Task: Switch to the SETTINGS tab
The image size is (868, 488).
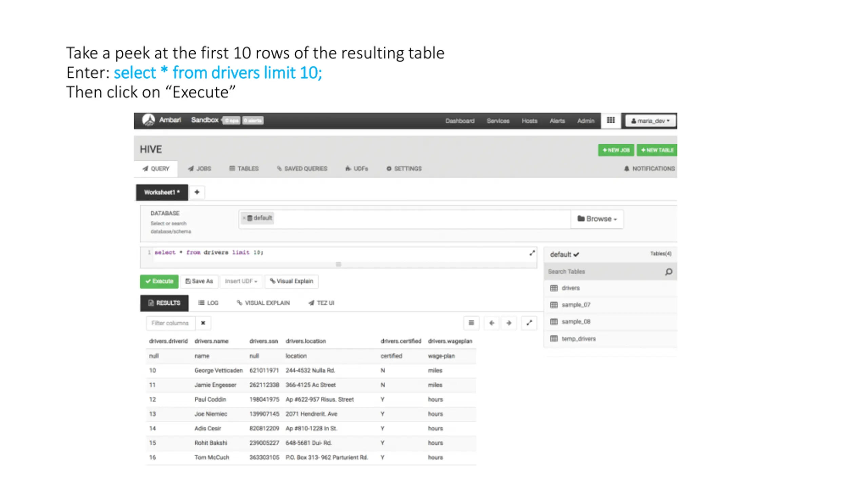Action: tap(404, 168)
